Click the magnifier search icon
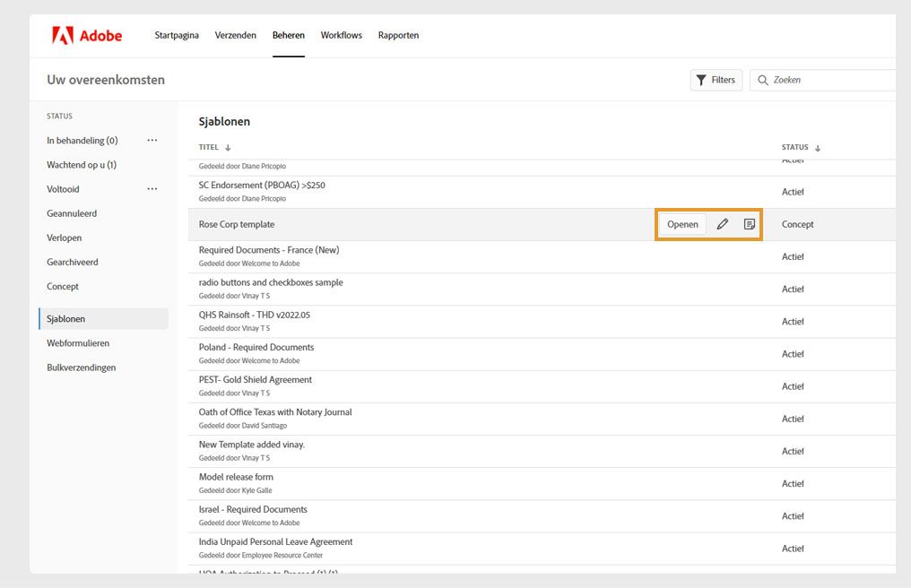 click(x=763, y=81)
